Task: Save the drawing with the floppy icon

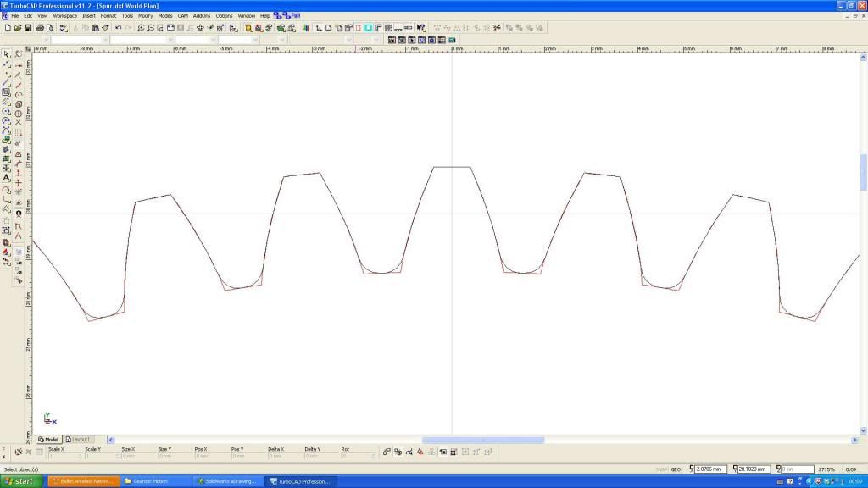Action: 28,28
